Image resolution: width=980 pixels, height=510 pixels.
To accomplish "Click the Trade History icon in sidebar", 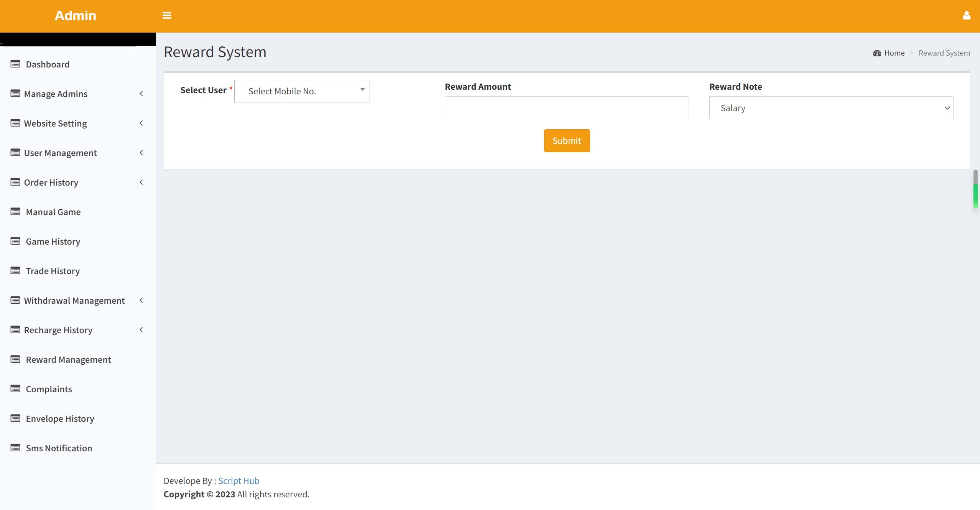I will tap(14, 271).
